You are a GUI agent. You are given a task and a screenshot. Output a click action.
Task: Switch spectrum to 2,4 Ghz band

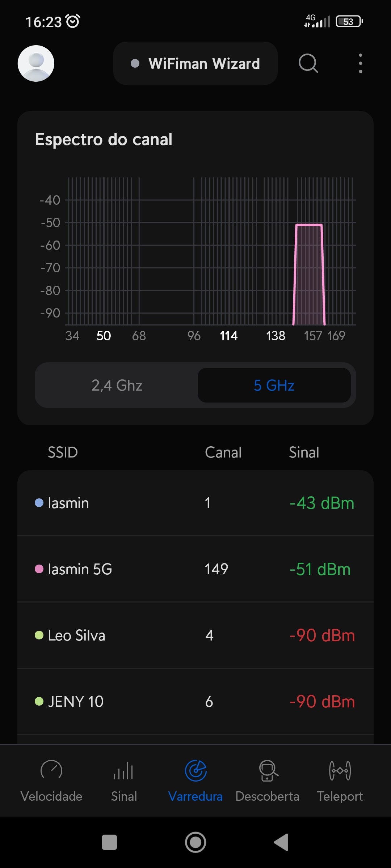117,385
